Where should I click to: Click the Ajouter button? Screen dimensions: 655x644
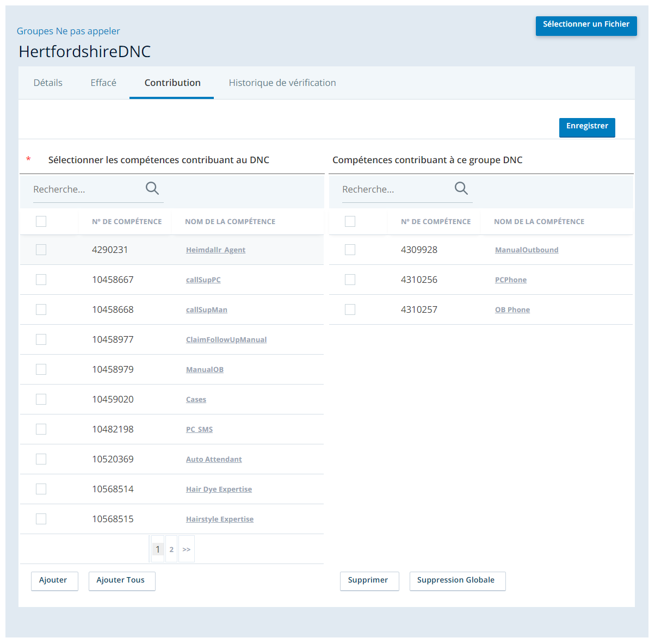54,580
